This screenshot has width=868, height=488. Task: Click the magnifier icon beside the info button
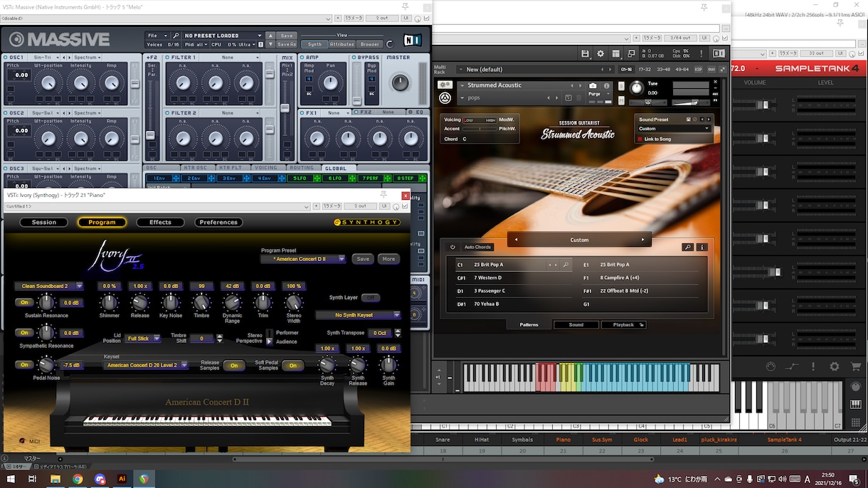[x=687, y=248]
